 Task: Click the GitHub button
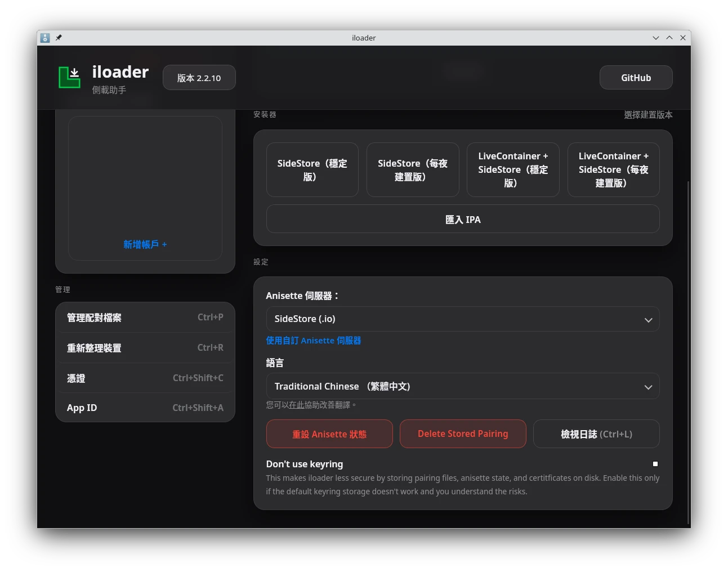click(x=636, y=78)
